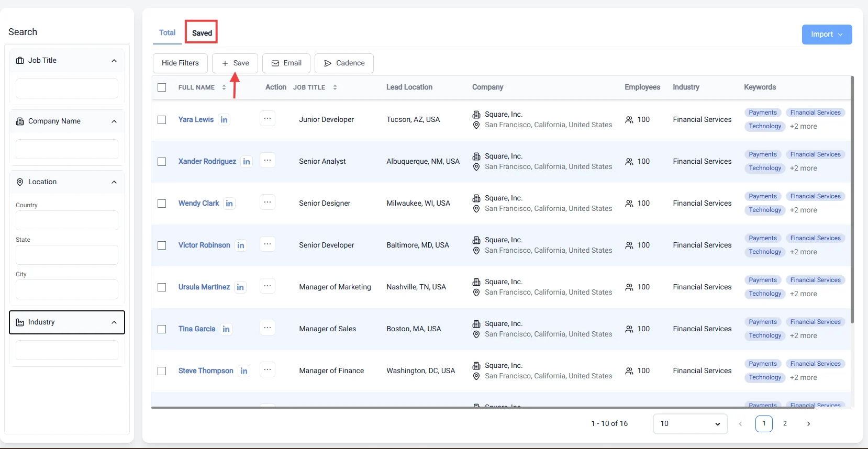Screen dimensions: 868x449
Task: Open Xander Rodriguez's LinkedIn icon
Action: (x=247, y=162)
